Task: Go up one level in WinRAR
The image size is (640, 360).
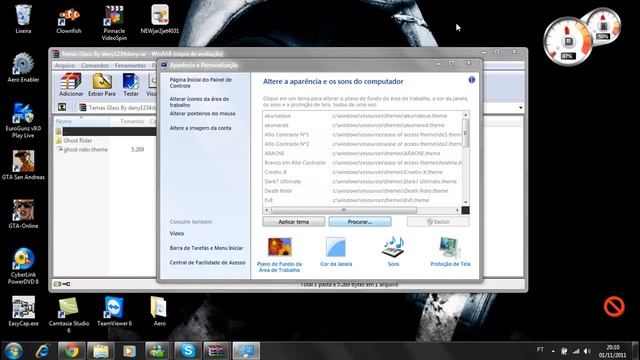Action: tap(62, 107)
